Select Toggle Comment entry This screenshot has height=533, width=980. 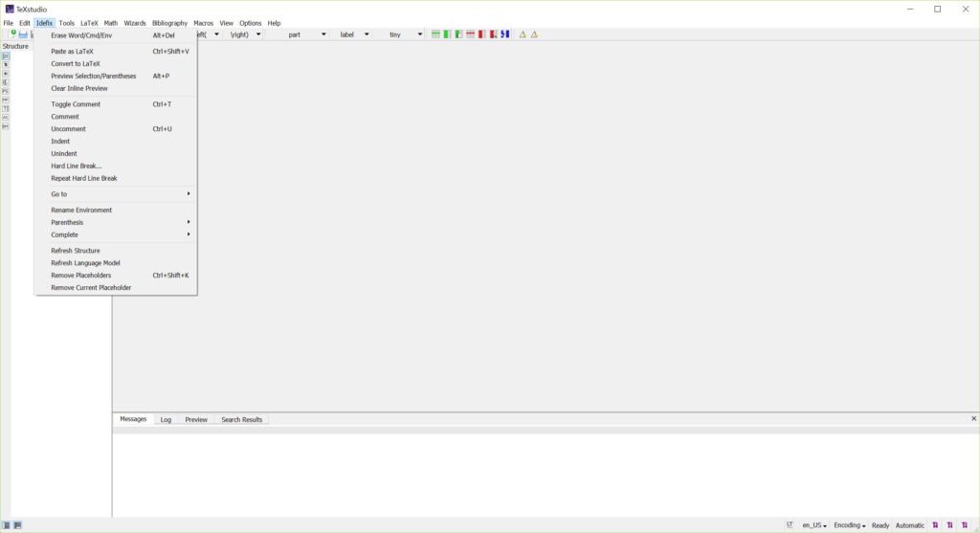[x=116, y=104]
